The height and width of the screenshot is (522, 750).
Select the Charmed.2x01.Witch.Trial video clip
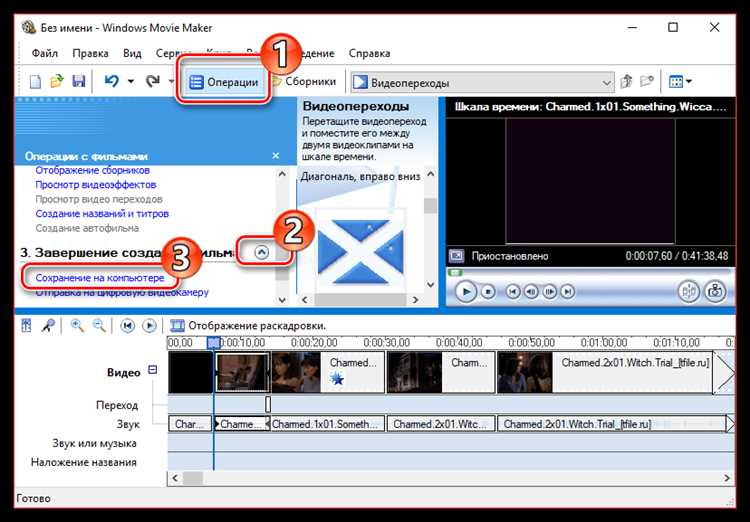point(605,373)
